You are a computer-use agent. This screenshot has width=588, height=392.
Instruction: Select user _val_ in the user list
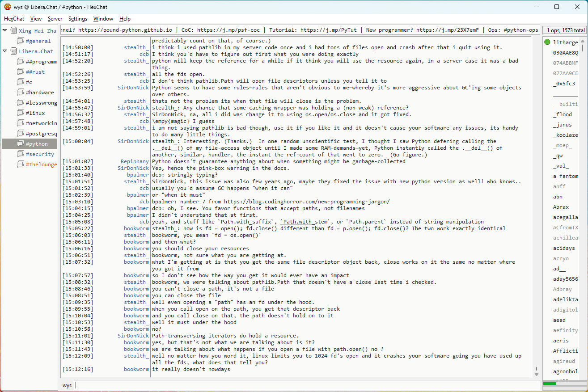(561, 166)
